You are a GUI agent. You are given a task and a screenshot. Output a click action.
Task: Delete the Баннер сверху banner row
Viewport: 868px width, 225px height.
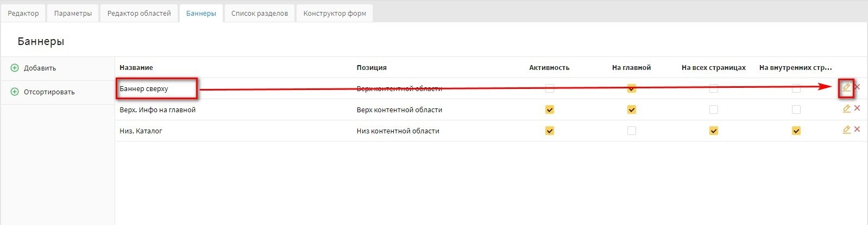point(857,87)
